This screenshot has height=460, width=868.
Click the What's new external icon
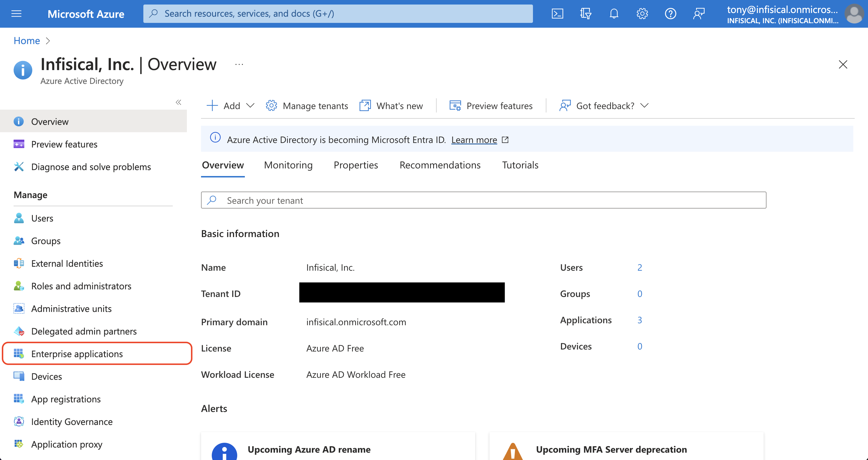(x=365, y=106)
